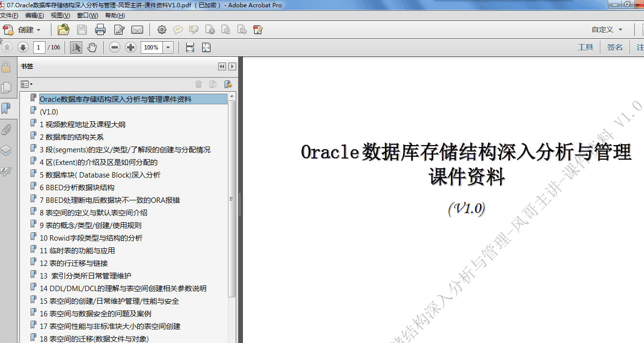The height and width of the screenshot is (343, 644).
Task: Click the Fit width scrolling icon
Action: [x=190, y=47]
